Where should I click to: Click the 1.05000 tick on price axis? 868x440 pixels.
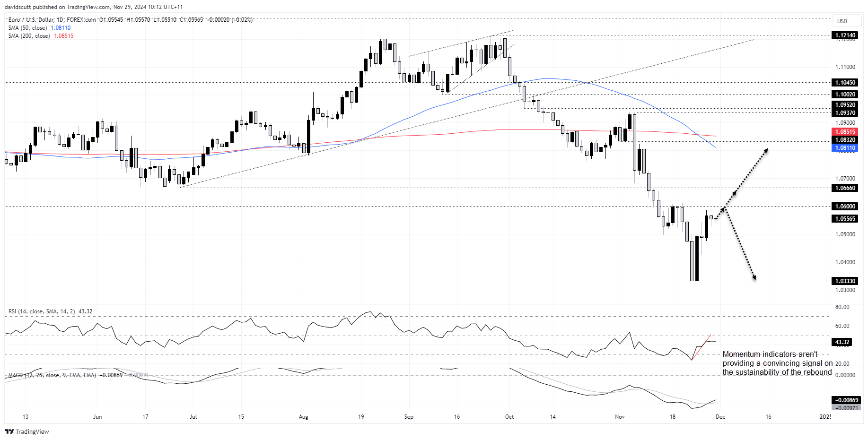pyautogui.click(x=845, y=234)
